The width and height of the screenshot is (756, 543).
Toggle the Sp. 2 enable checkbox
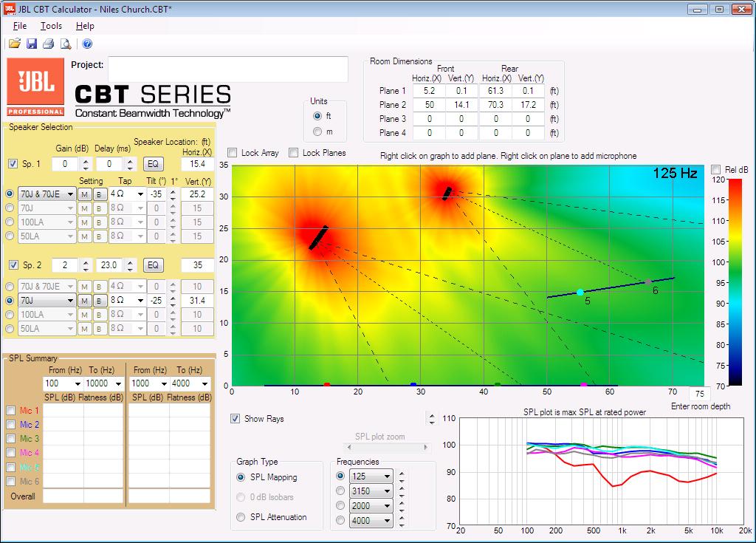pos(13,265)
